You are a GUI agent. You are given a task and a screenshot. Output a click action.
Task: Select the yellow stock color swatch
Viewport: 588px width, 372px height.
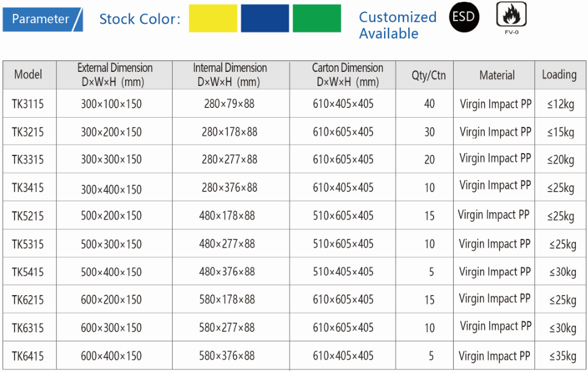click(x=213, y=18)
